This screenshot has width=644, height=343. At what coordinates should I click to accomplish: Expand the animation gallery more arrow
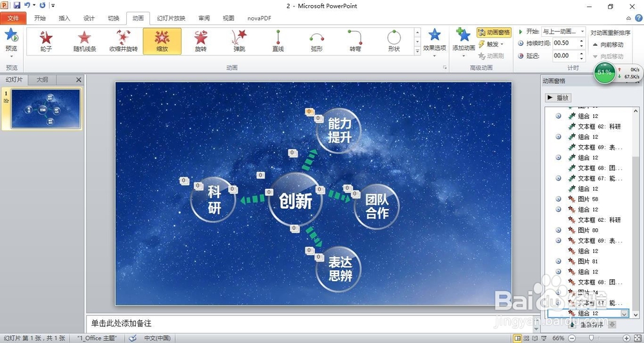click(417, 51)
